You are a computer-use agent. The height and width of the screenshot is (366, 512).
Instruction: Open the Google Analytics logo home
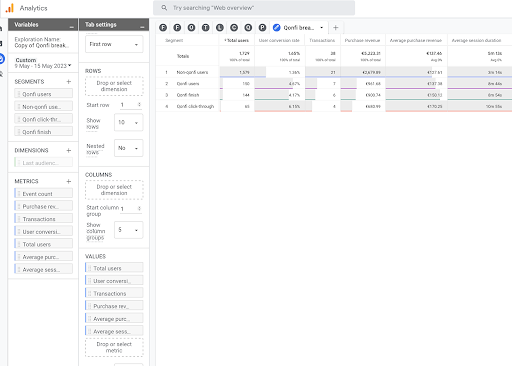click(x=10, y=8)
